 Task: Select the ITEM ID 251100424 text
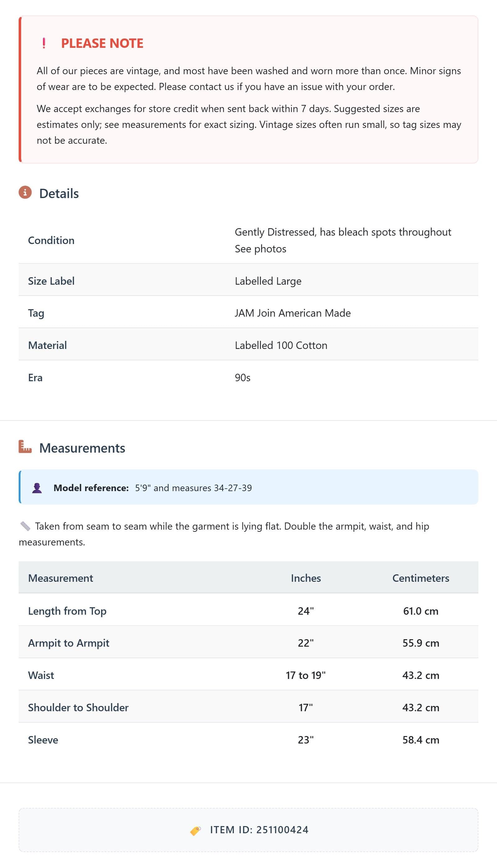coord(259,830)
